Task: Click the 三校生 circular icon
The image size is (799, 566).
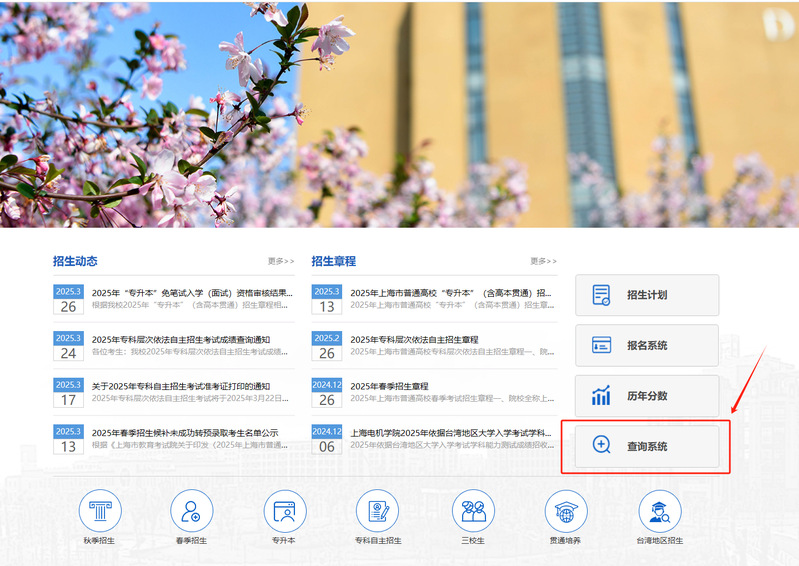Action: (473, 511)
